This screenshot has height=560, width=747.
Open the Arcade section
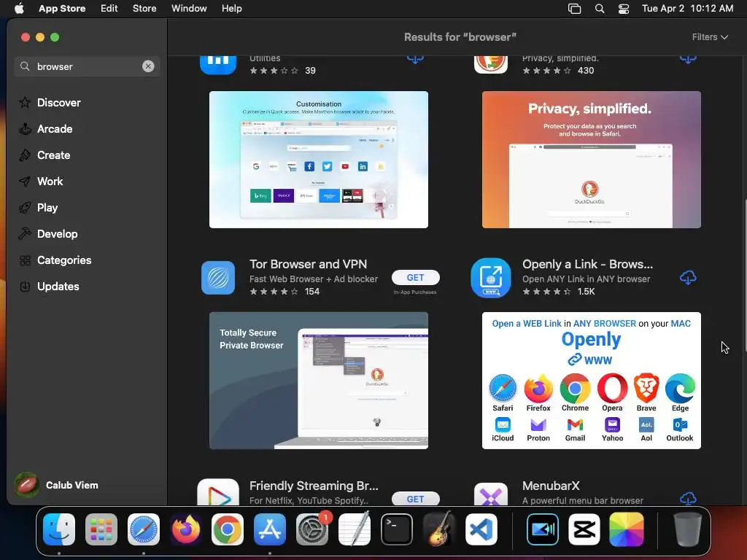pos(54,128)
